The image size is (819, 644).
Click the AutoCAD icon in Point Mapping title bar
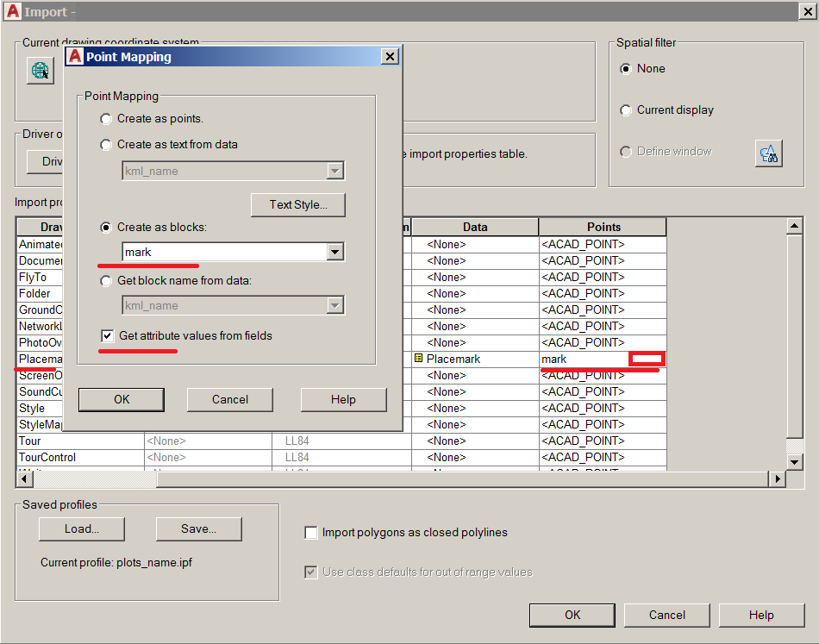[74, 56]
